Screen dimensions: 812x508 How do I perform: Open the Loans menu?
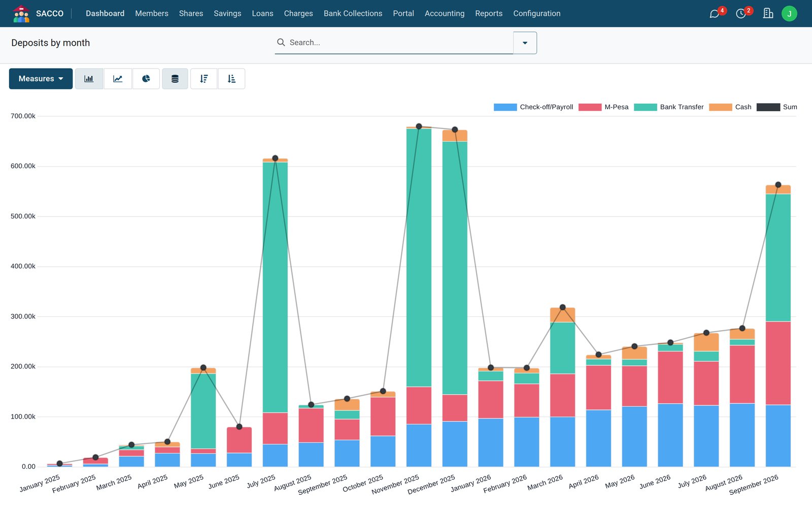(262, 14)
